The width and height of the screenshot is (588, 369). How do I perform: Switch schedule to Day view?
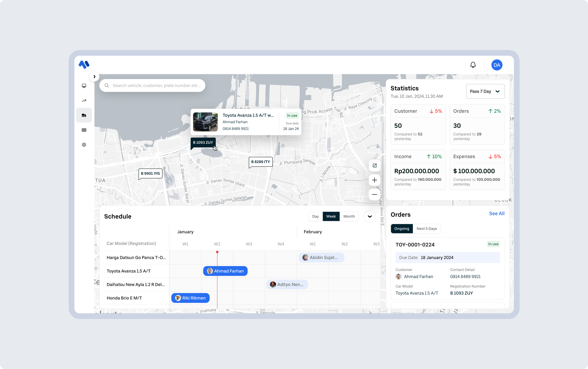click(x=315, y=216)
